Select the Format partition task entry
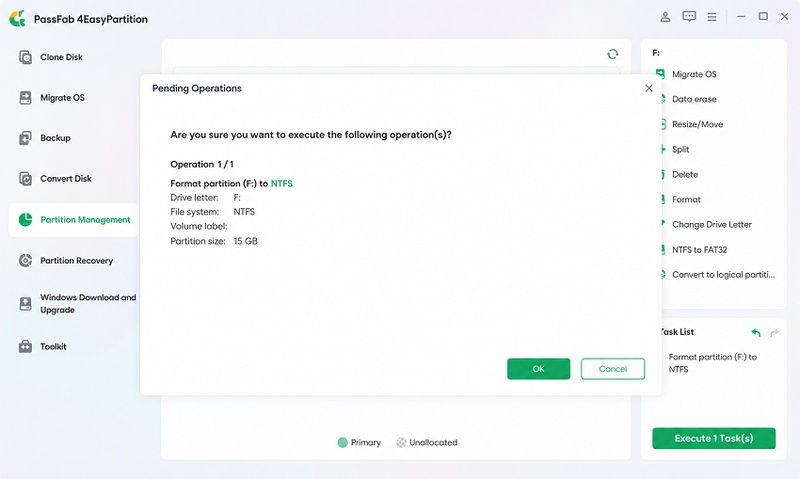Image resolution: width=800 pixels, height=479 pixels. pyautogui.click(x=713, y=363)
